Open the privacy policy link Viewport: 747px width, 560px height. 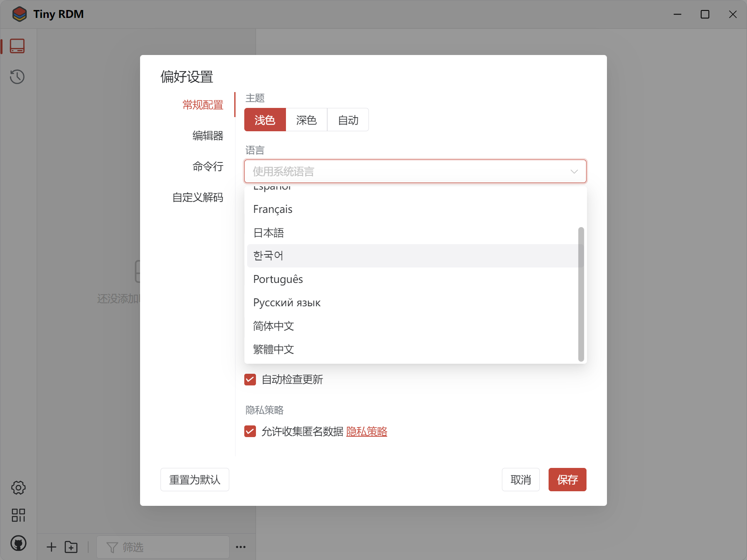(366, 432)
